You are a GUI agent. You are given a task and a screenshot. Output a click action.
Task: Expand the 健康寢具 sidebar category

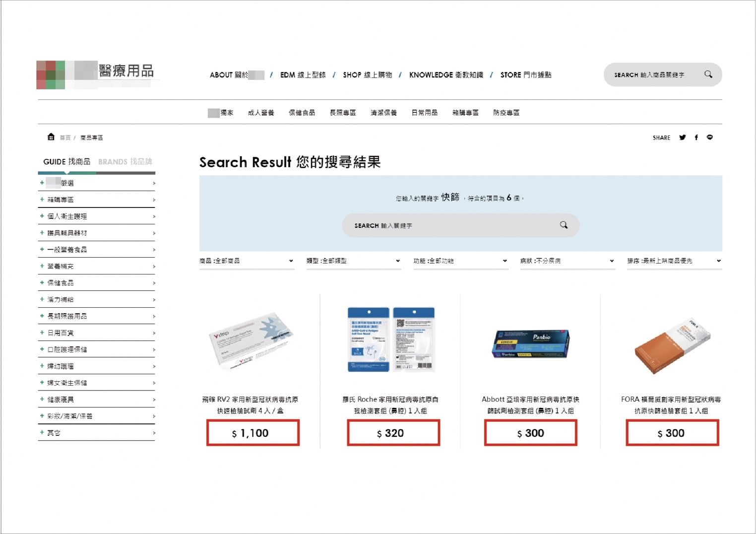(x=97, y=400)
